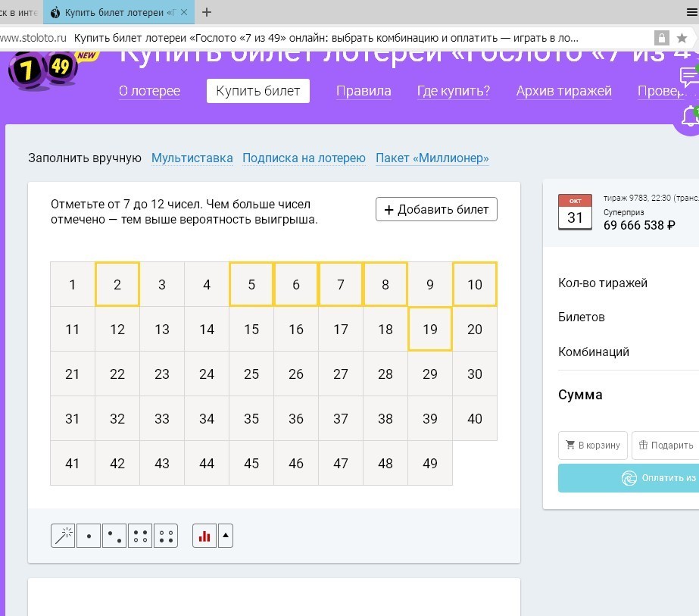Deselect number 2 in the grid

tap(117, 284)
